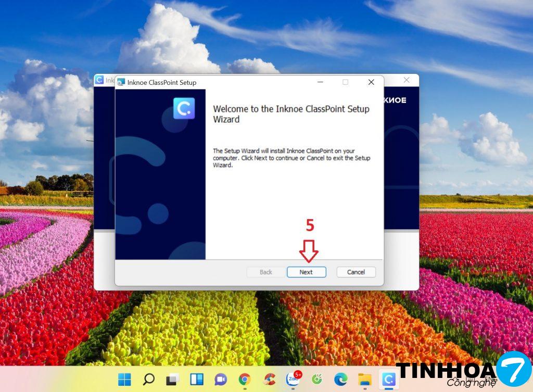533x392 pixels.
Task: Open File Explorer folder icon
Action: coord(364,380)
